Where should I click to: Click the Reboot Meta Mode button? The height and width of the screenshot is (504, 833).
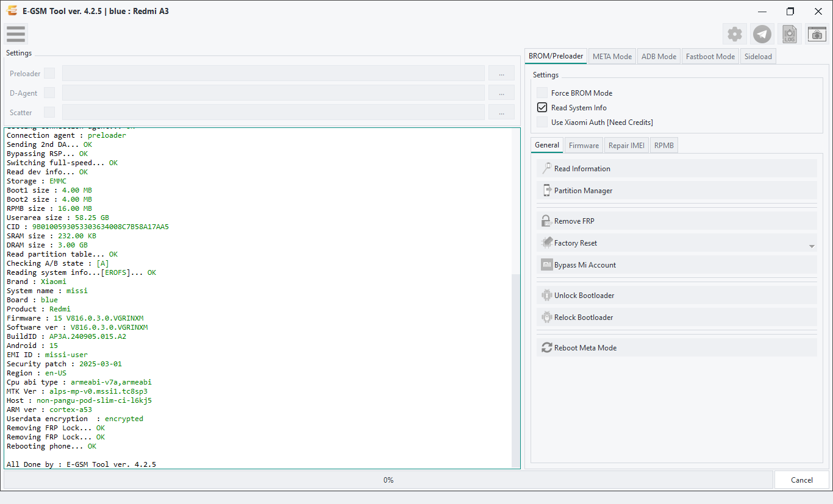tap(676, 348)
